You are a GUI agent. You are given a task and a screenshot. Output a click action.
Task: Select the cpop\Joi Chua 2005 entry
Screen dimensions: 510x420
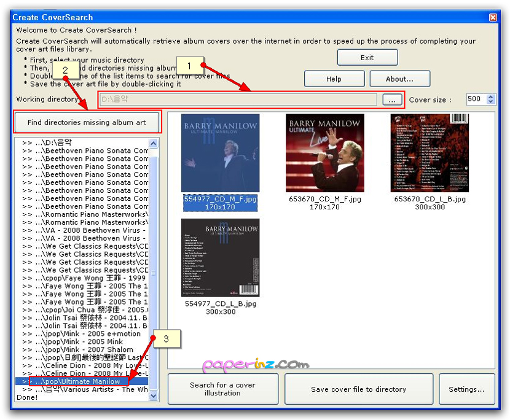82,310
